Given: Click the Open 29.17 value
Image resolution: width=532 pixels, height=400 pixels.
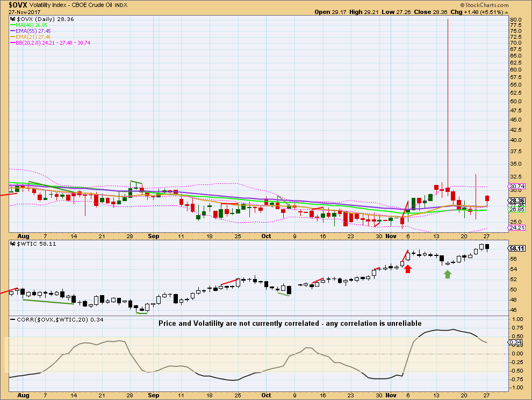Looking at the screenshot, I should (330, 12).
